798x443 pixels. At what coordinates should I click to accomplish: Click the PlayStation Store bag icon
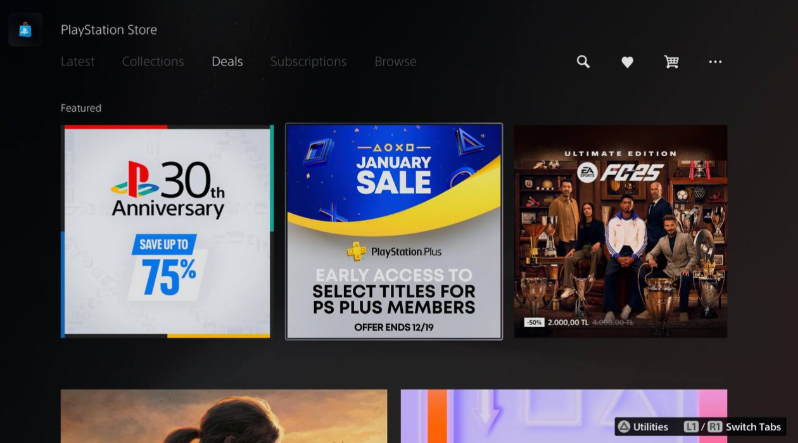25,30
